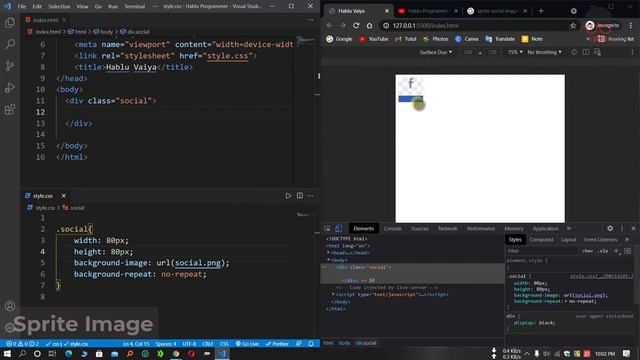640x360 pixels.
Task: Open Windows search on taskbar
Action: (22, 353)
